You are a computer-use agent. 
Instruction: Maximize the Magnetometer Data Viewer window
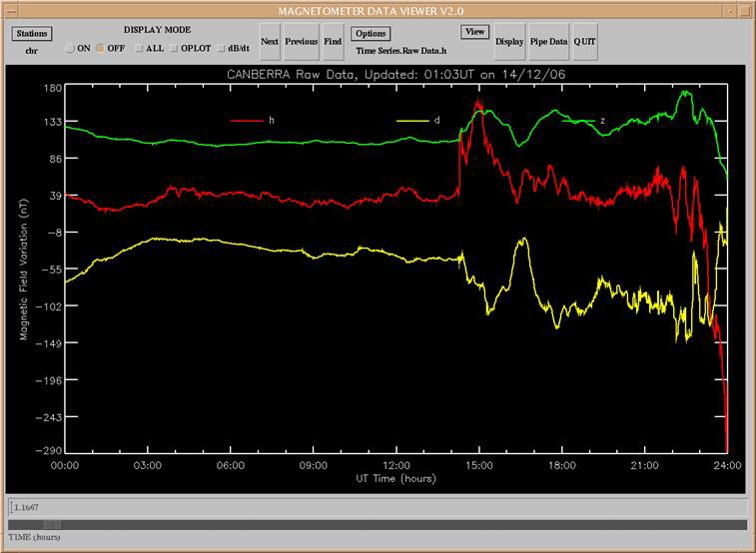746,9
